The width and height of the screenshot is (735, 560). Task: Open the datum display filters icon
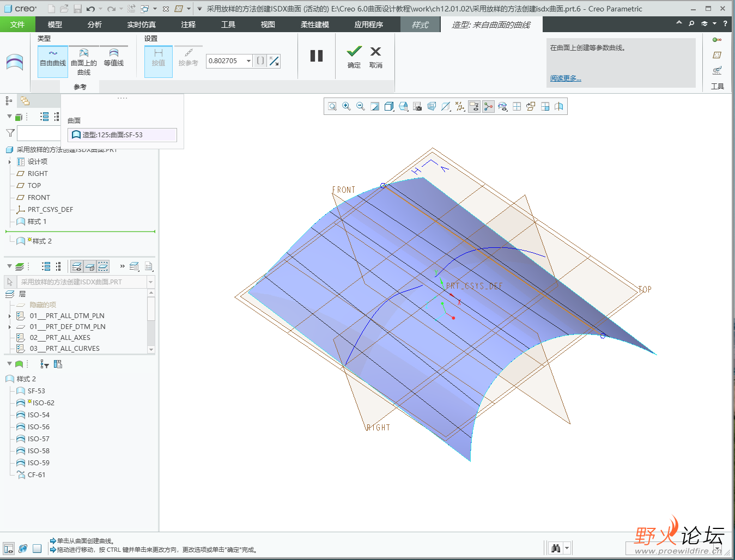click(460, 107)
